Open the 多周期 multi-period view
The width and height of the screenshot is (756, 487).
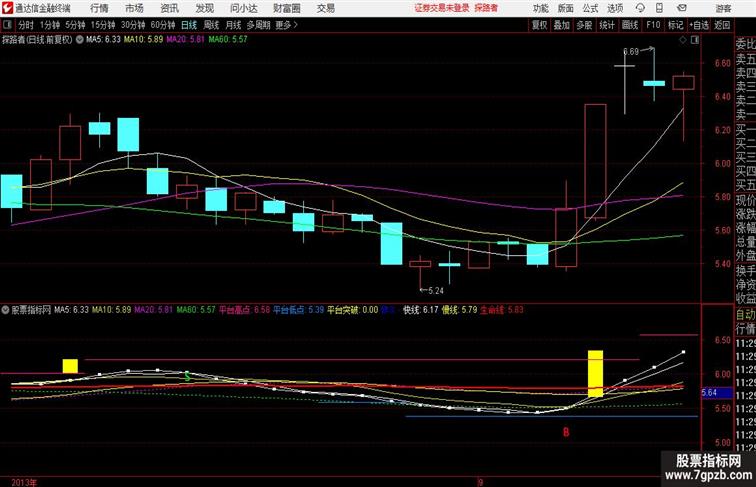(258, 25)
